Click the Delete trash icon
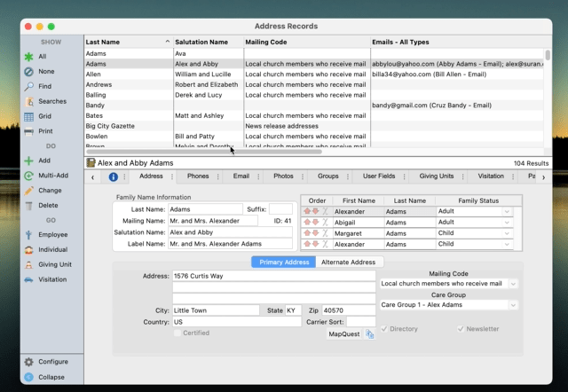Viewport: 568px width, 392px height. pyautogui.click(x=29, y=206)
